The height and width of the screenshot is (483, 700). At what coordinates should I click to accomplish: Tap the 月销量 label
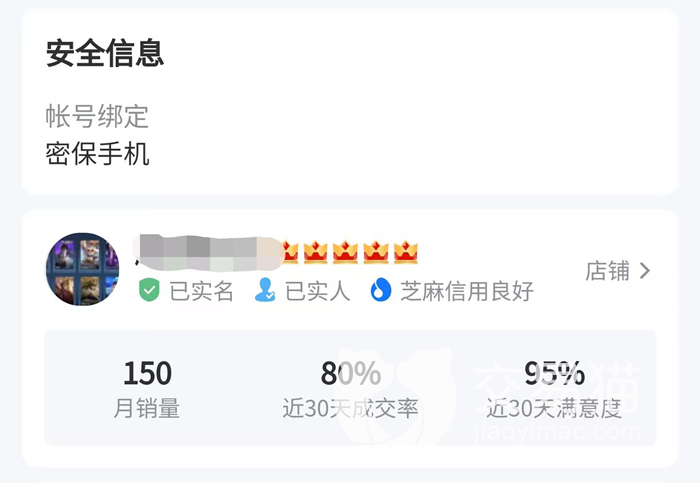147,408
